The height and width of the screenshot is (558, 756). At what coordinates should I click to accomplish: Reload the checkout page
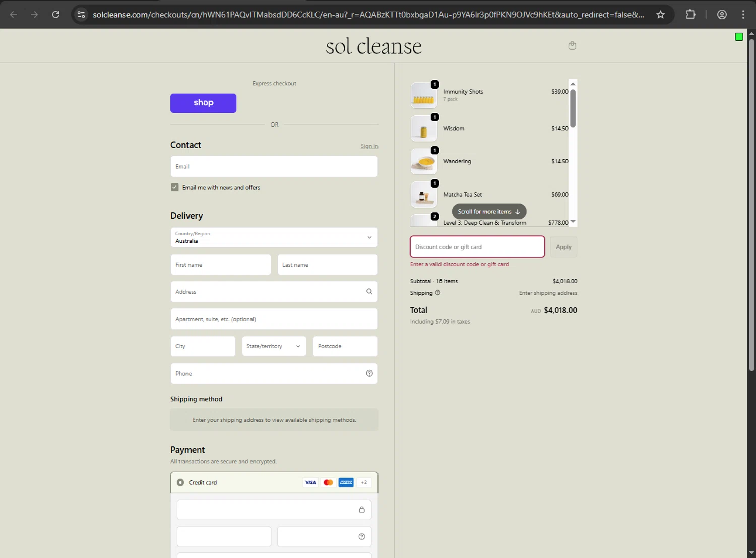pos(56,15)
